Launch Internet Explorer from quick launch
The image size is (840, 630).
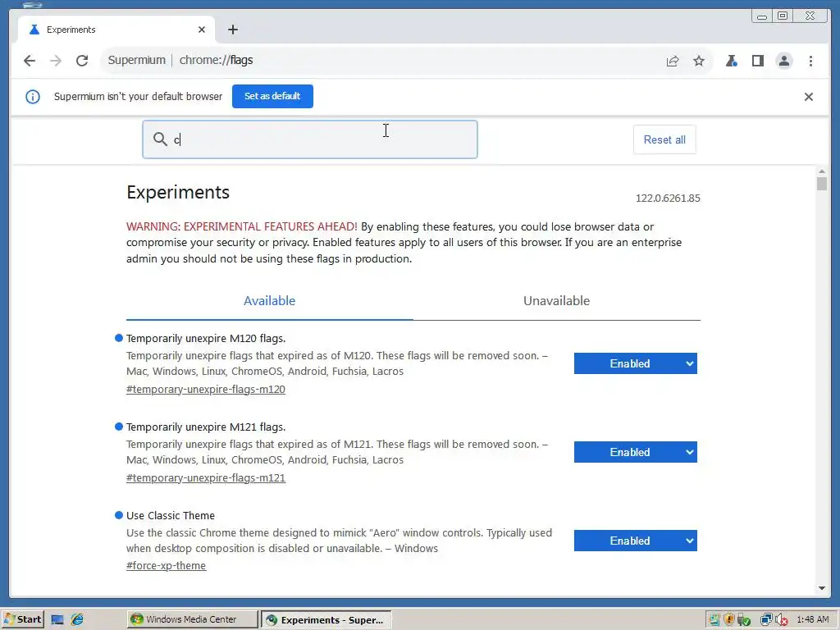78,620
